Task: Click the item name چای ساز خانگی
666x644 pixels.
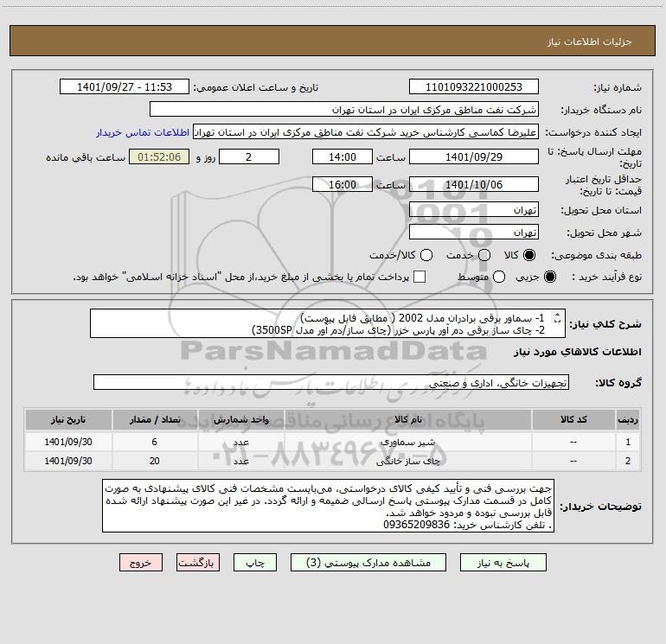Action: click(408, 461)
